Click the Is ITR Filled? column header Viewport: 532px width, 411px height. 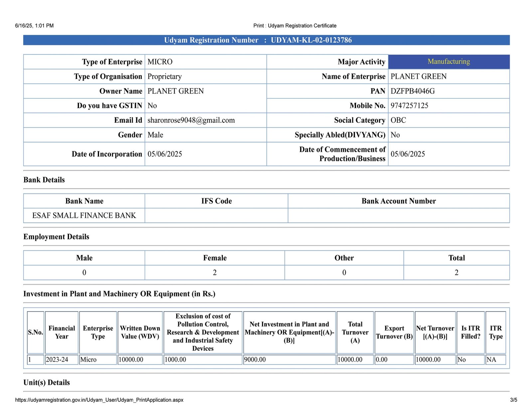[470, 332]
